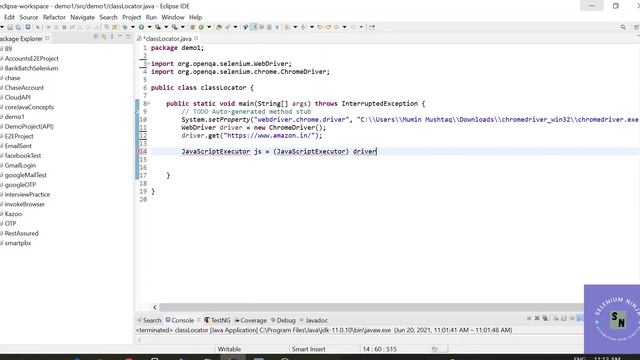The height and width of the screenshot is (360, 640).
Task: Open the Source menu
Action: click(29, 17)
